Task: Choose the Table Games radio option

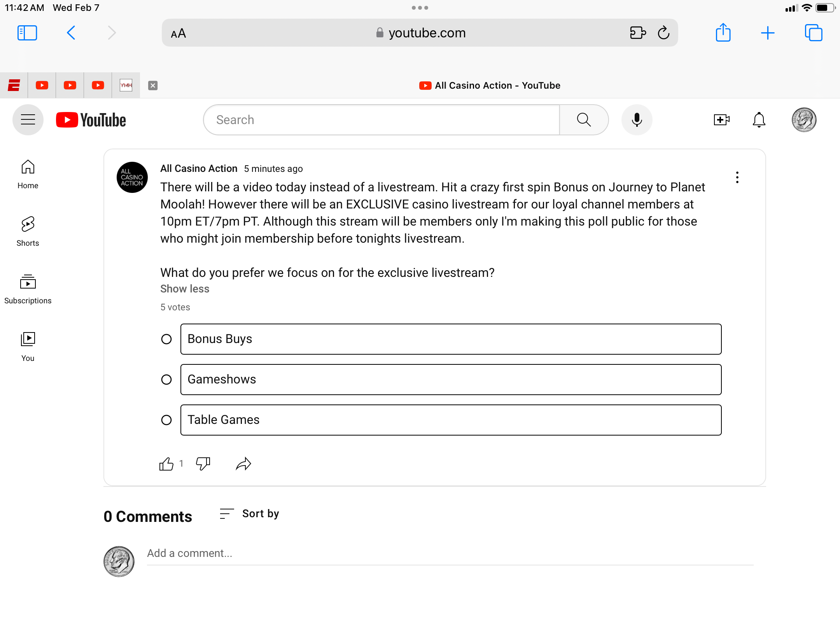Action: coord(166,420)
